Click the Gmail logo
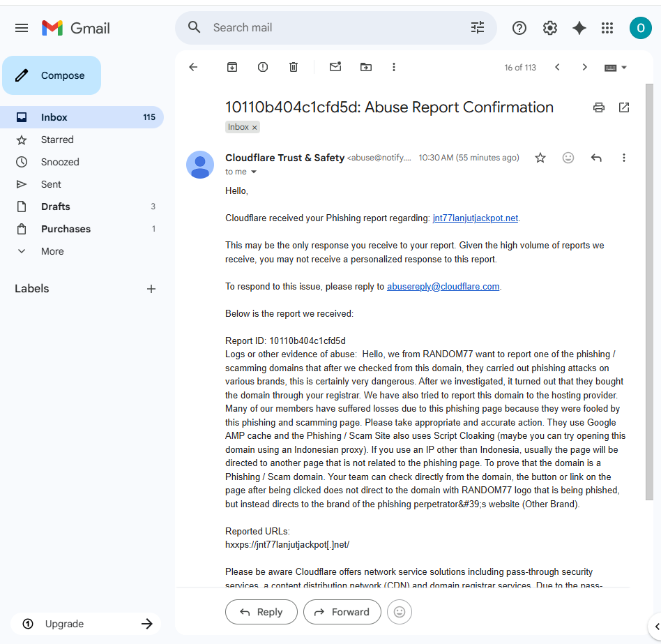The height and width of the screenshot is (644, 661). tap(76, 28)
